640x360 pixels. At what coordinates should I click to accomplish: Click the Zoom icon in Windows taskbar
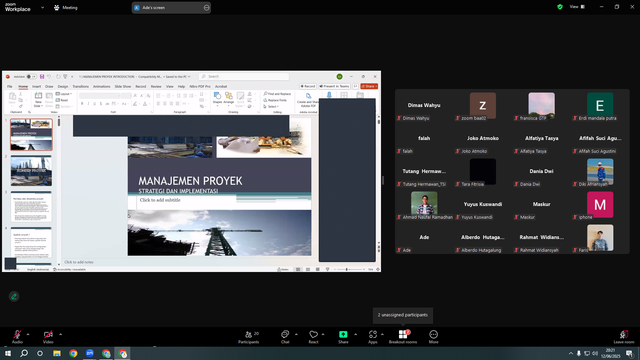[90, 353]
